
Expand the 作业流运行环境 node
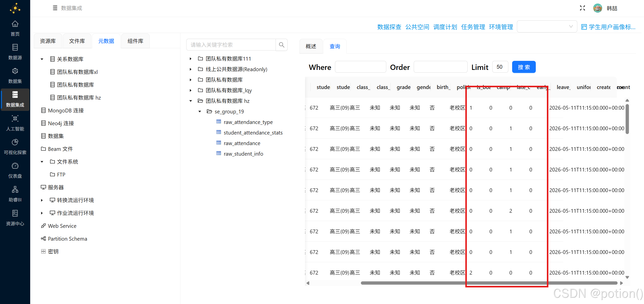(42, 213)
